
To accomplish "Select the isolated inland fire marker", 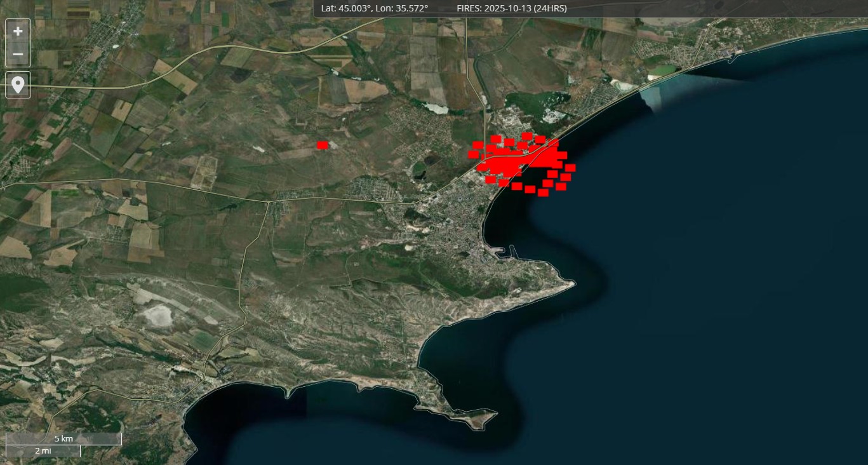I will [x=322, y=145].
